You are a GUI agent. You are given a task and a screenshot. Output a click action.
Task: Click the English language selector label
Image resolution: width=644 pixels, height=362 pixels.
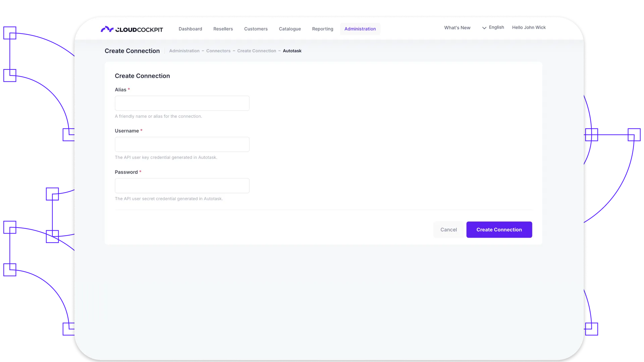click(496, 27)
